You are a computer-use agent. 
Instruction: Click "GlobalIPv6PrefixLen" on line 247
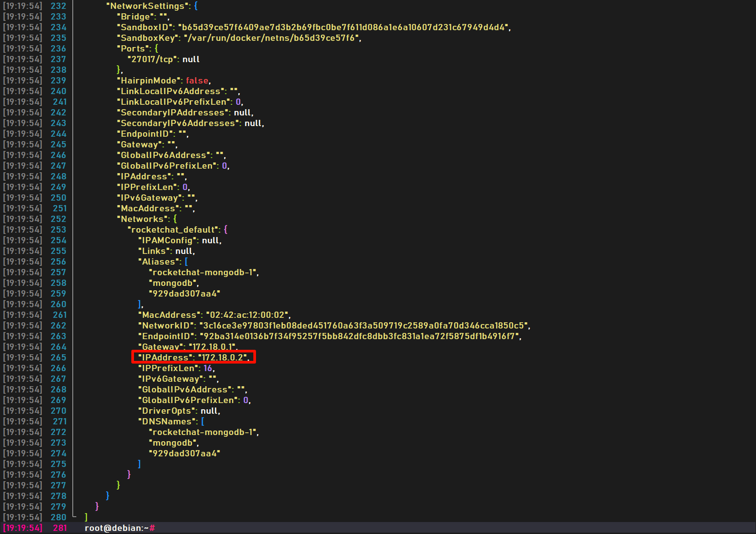[167, 166]
